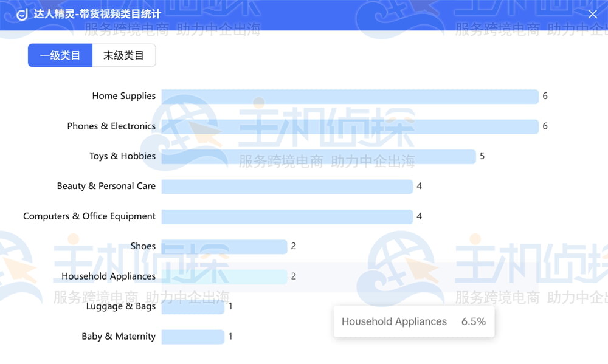The width and height of the screenshot is (608, 364).
Task: Click the Home Supplies bar
Action: pyautogui.click(x=347, y=96)
